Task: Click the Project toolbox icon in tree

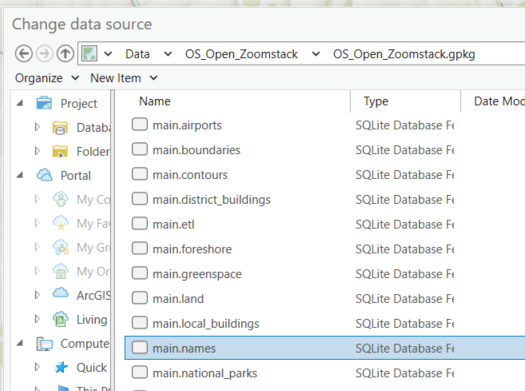Action: (x=44, y=103)
